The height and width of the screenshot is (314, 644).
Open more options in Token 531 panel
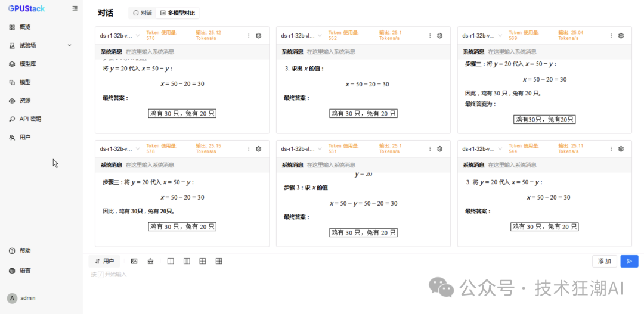tap(429, 148)
